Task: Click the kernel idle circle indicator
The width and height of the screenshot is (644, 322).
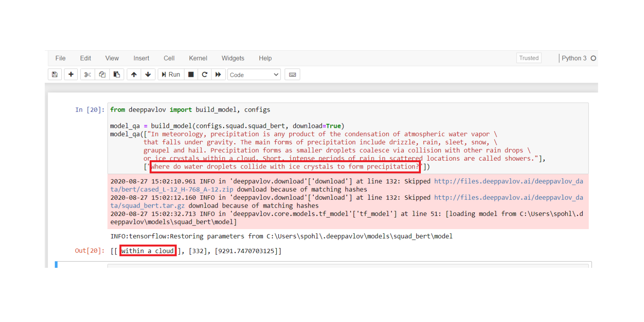Action: (x=594, y=58)
